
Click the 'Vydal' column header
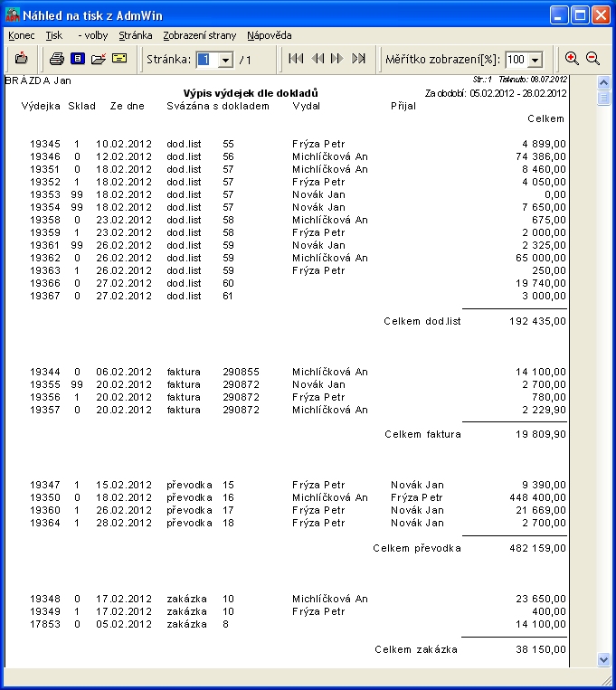(306, 106)
